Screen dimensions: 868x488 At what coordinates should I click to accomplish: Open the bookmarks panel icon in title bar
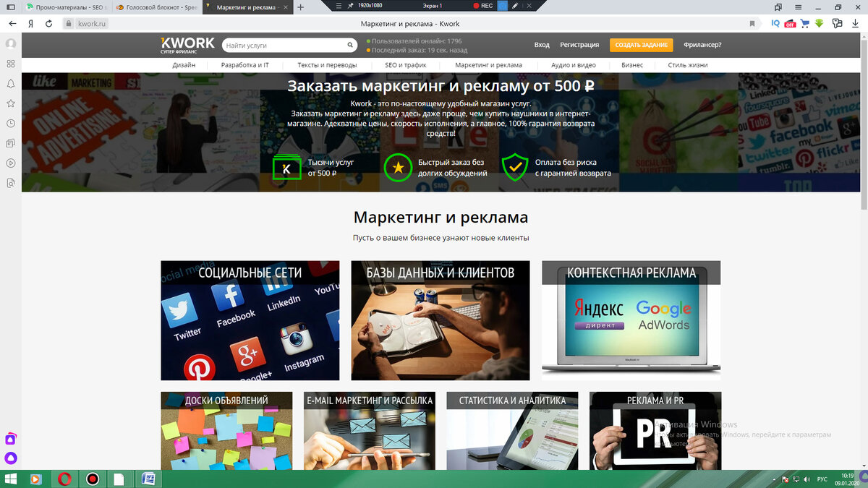[778, 7]
